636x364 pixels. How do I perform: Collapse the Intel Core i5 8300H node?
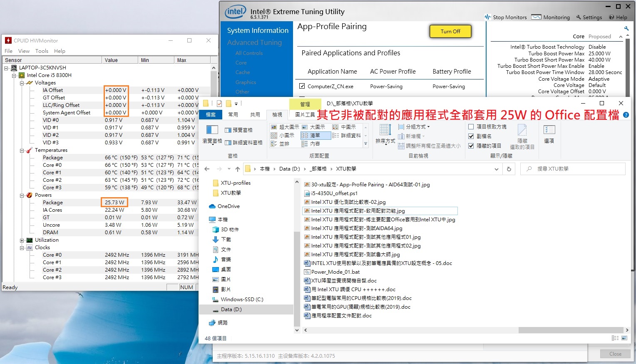[x=14, y=75]
